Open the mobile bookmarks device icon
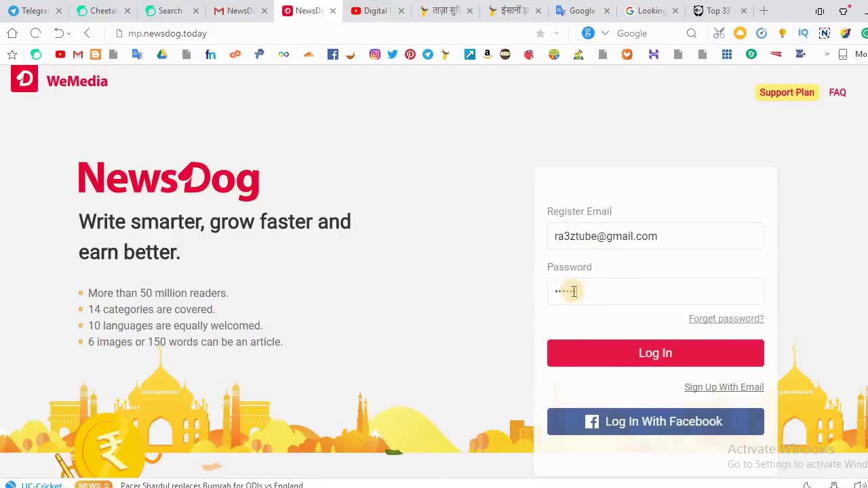This screenshot has width=868, height=488. click(x=843, y=54)
